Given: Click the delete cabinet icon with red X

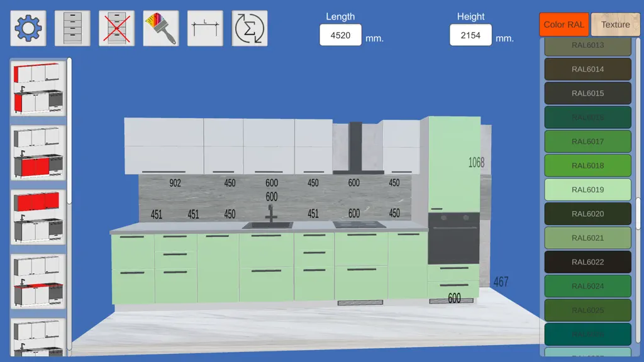Looking at the screenshot, I should [x=116, y=28].
